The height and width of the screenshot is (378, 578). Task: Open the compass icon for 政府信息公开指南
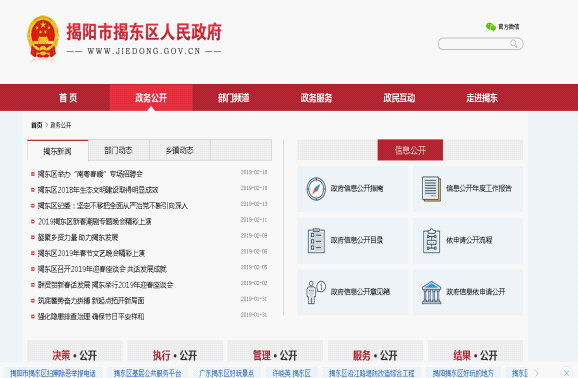[x=316, y=189]
